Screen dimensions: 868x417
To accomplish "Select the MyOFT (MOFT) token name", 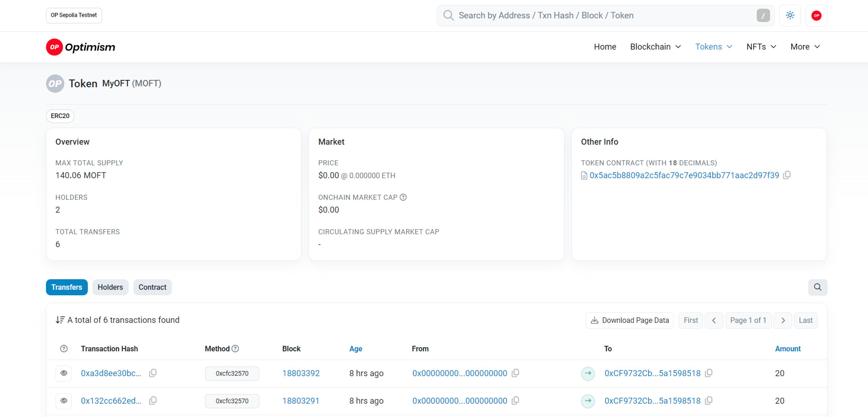I will (131, 83).
